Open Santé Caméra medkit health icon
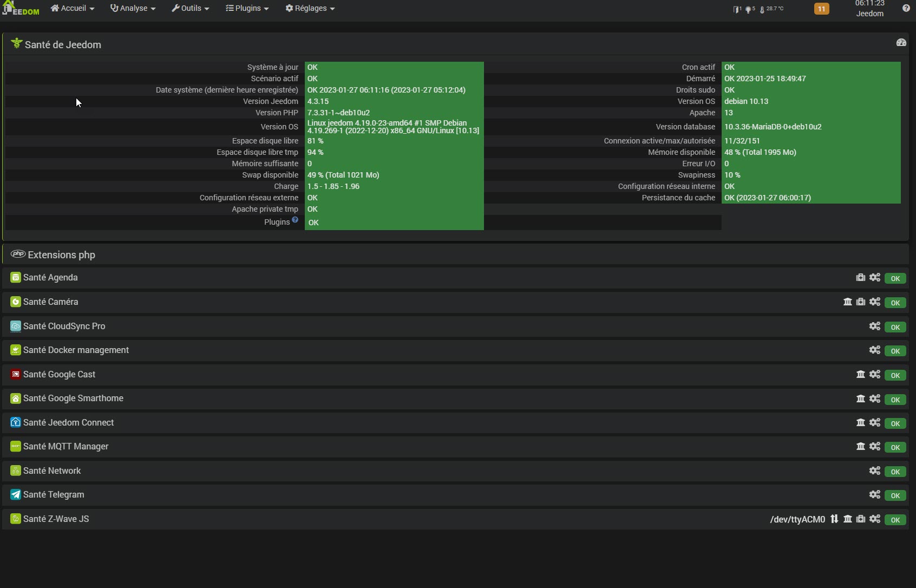The image size is (916, 588). click(860, 302)
